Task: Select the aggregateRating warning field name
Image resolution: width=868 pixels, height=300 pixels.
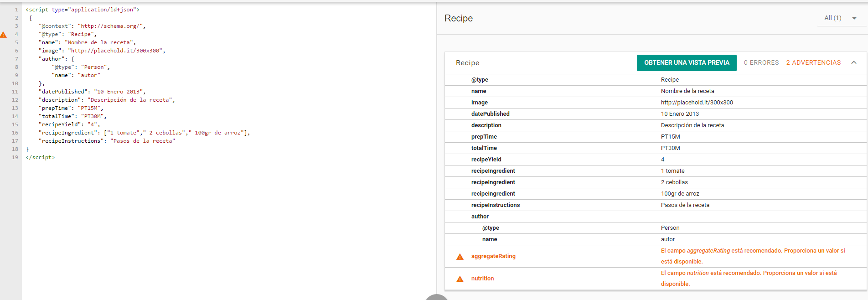Action: tap(493, 256)
